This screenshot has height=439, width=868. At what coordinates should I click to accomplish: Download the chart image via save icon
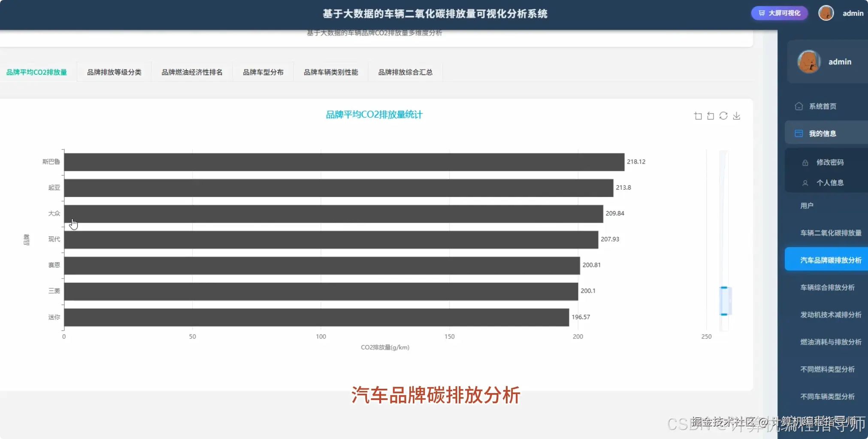point(737,115)
